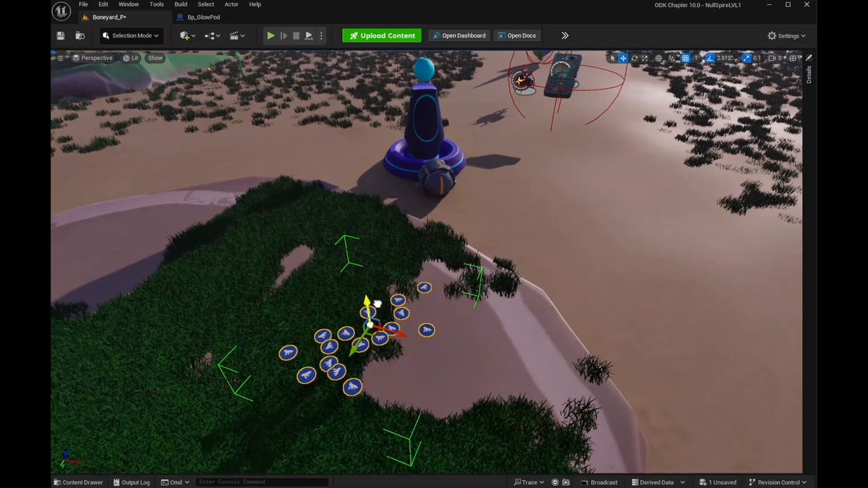Open the Select menu

(206, 4)
